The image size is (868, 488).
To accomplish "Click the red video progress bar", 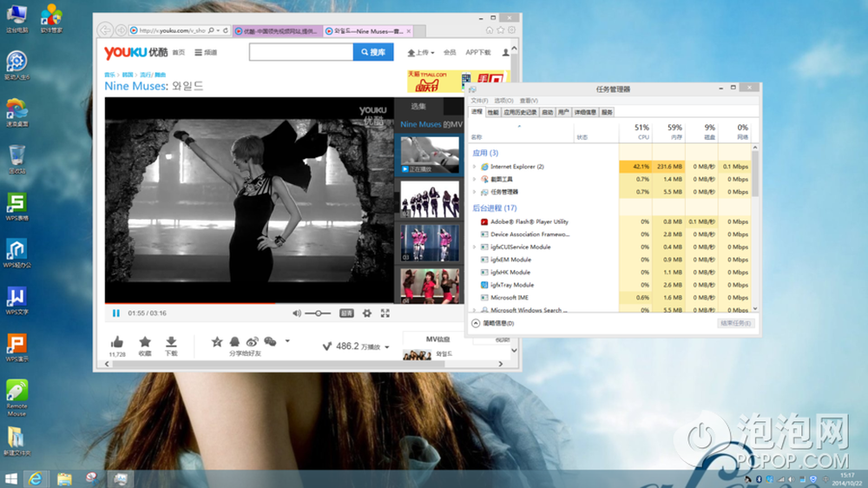I will pyautogui.click(x=190, y=303).
